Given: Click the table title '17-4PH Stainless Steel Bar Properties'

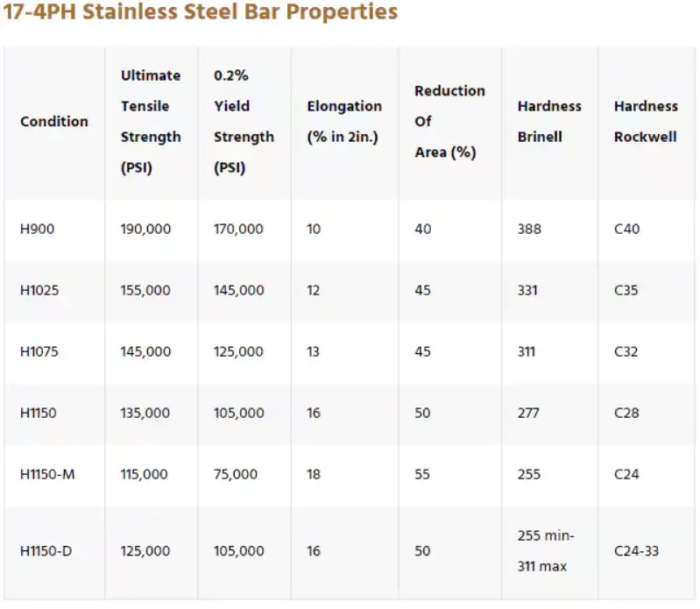Looking at the screenshot, I should click(x=200, y=12).
